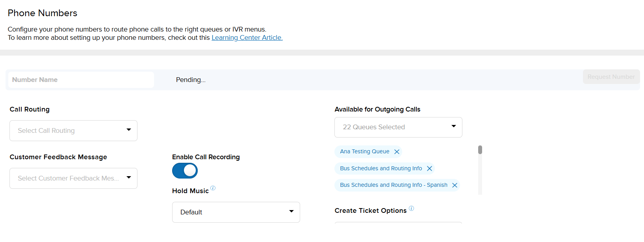Click the Phone Numbers page heading
Viewport: 644px width, 242px height.
pos(43,13)
